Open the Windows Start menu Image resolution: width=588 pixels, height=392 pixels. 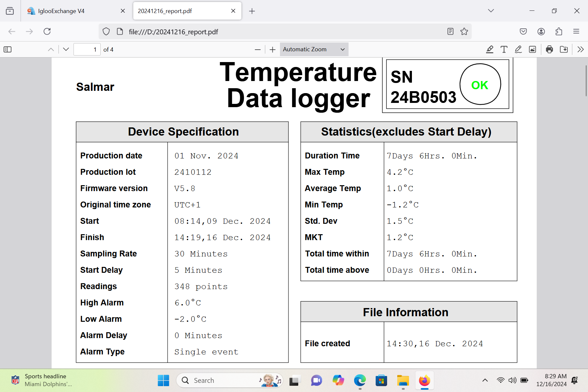(x=163, y=380)
